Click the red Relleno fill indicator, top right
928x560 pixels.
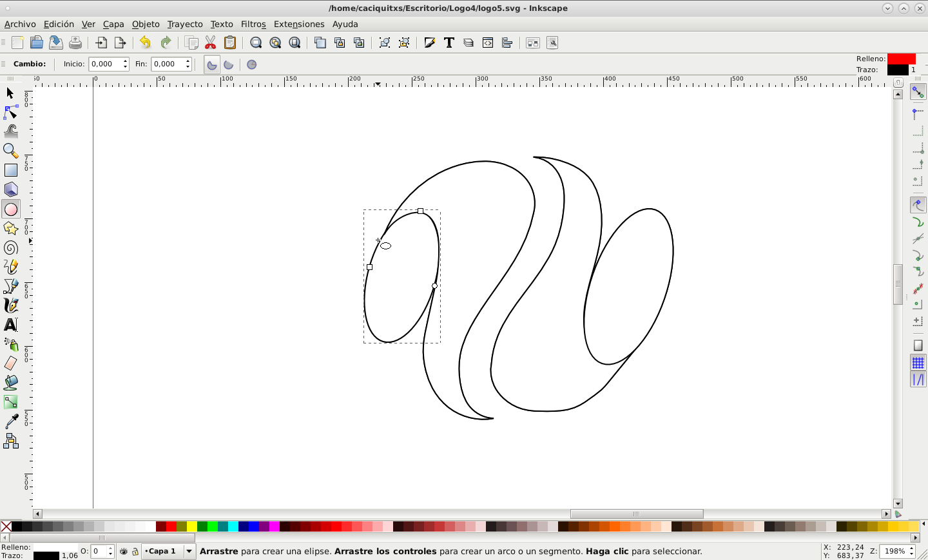901,59
